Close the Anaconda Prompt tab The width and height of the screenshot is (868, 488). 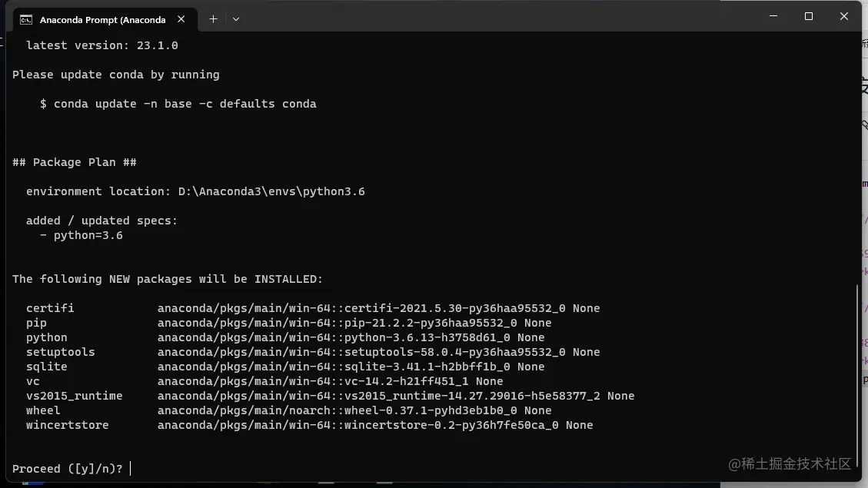[181, 19]
